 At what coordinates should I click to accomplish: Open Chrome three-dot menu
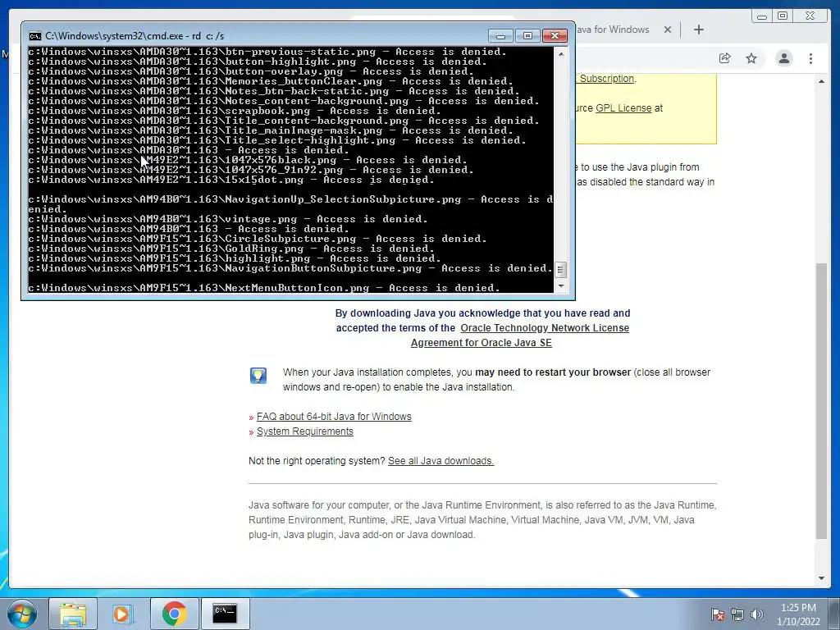(810, 58)
